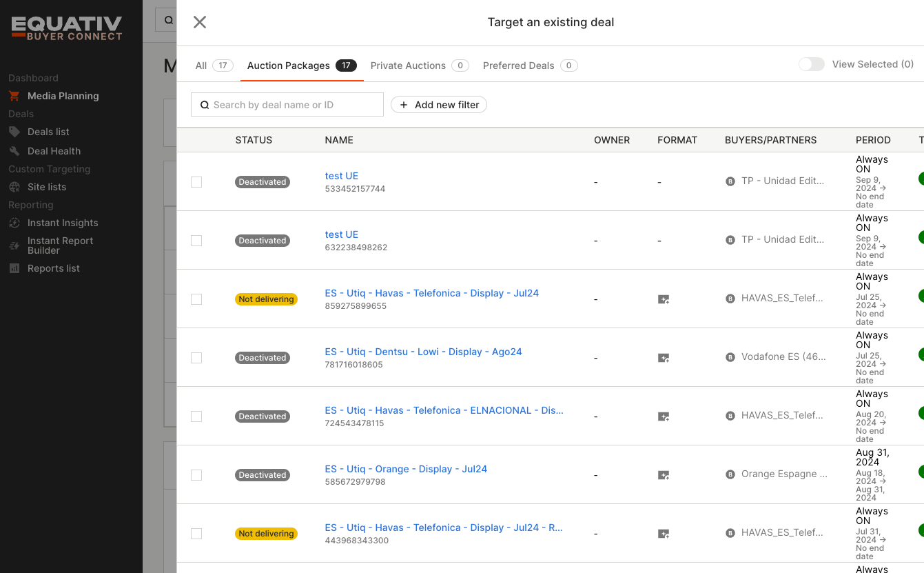
Task: Open the ES - Utiq - Orange - Display - Jul24 deal
Action: (x=406, y=469)
